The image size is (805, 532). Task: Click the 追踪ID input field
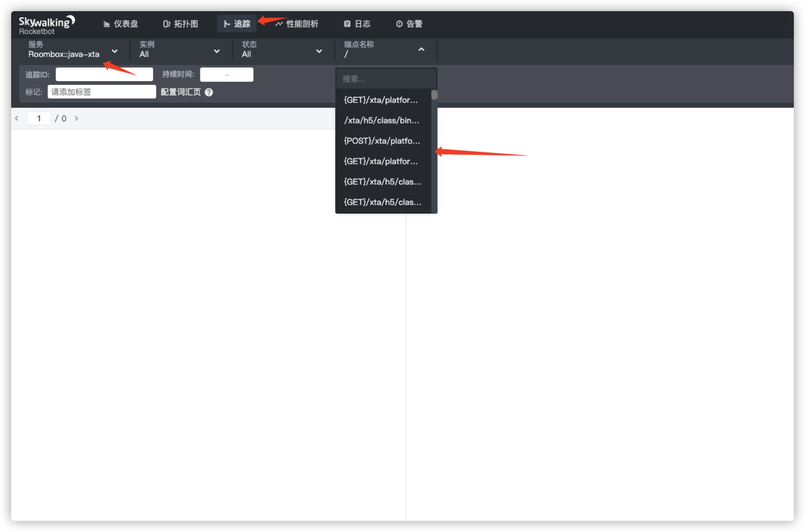[x=104, y=74]
